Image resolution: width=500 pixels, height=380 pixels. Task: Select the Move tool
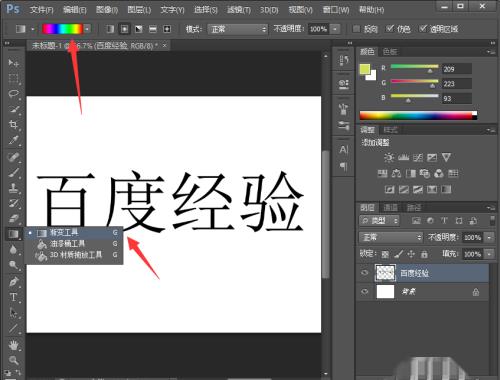click(x=13, y=63)
